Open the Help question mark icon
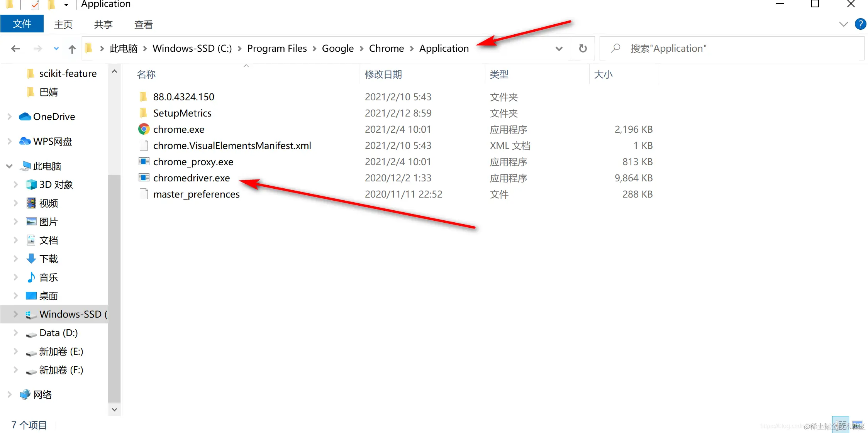868x433 pixels. pos(860,24)
